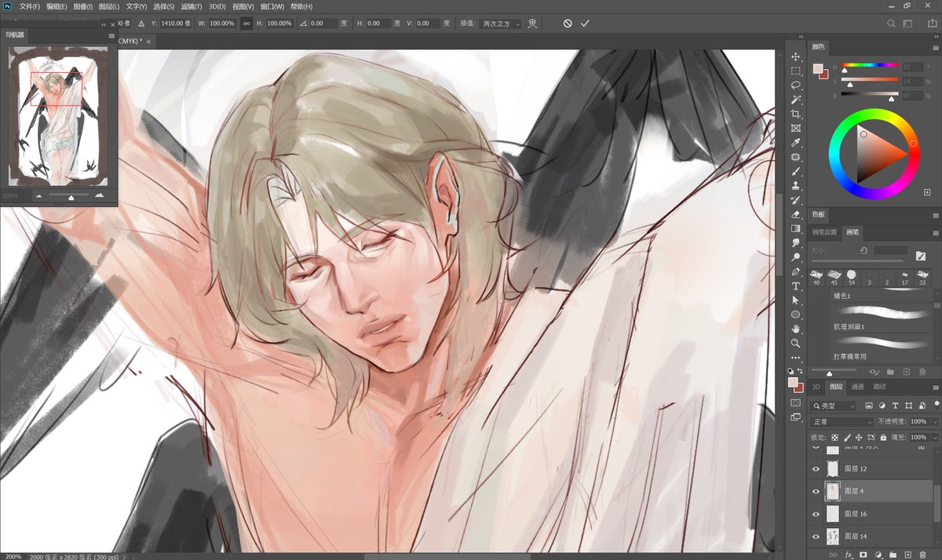Select the Dodge tool
The width and height of the screenshot is (942, 560).
coord(795,257)
